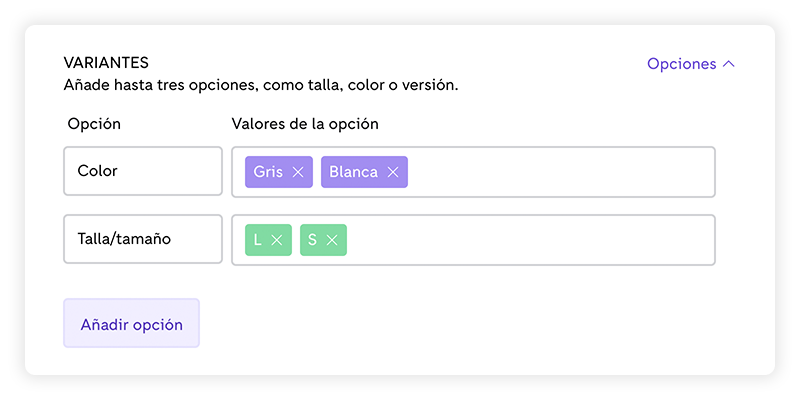
Task: Click the Opciones link text
Action: 681,64
